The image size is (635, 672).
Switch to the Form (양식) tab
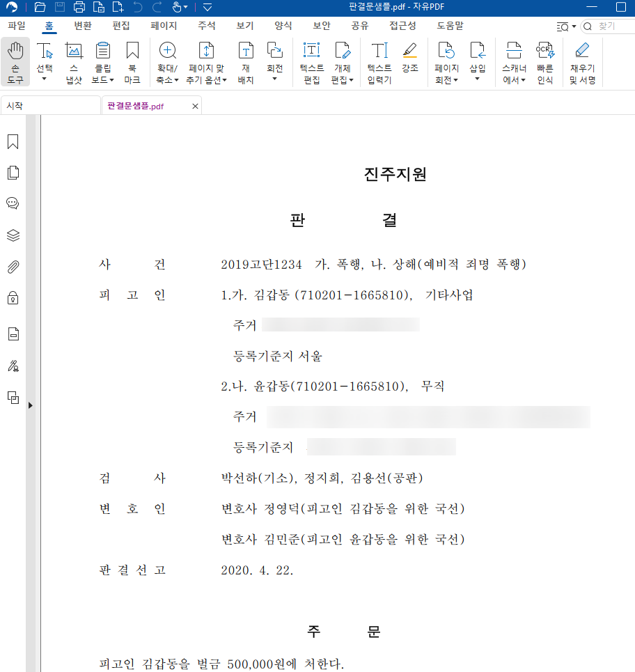(x=283, y=26)
